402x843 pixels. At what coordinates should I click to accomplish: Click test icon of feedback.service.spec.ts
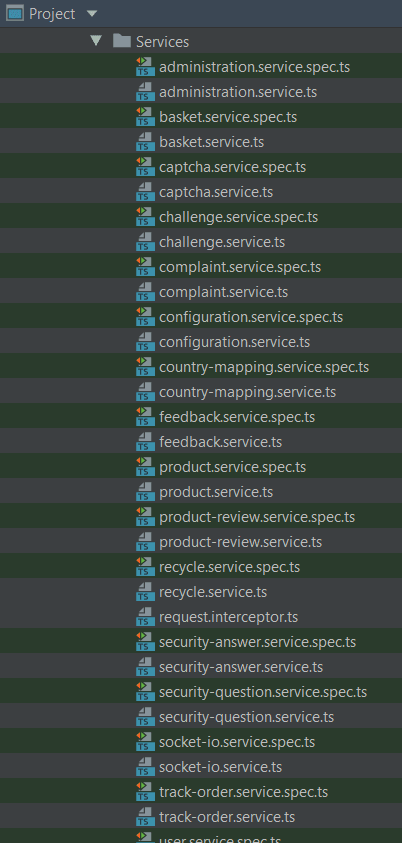pyautogui.click(x=143, y=417)
